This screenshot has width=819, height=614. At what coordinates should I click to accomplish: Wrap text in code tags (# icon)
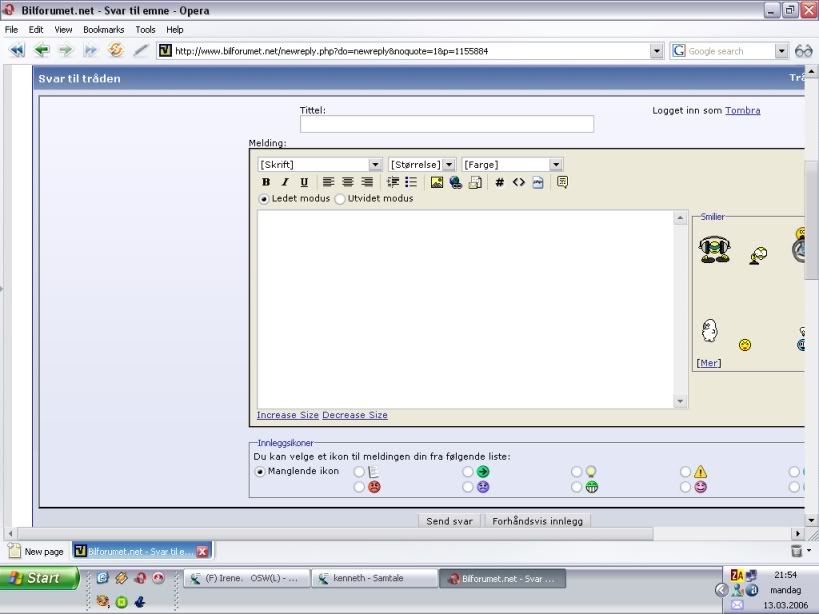[x=499, y=182]
